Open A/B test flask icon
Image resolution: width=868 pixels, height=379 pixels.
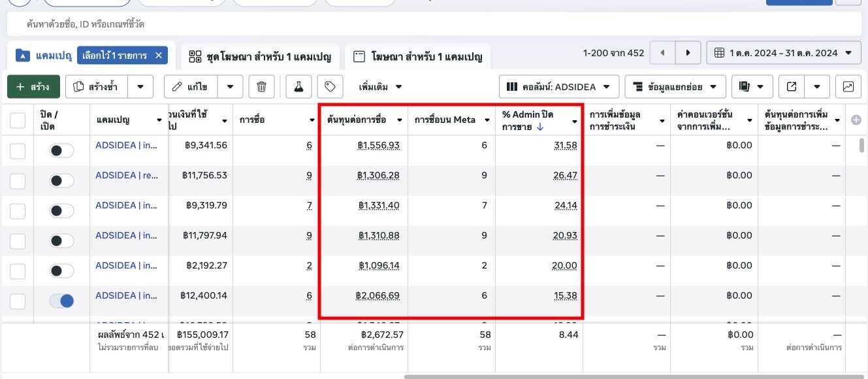[298, 87]
